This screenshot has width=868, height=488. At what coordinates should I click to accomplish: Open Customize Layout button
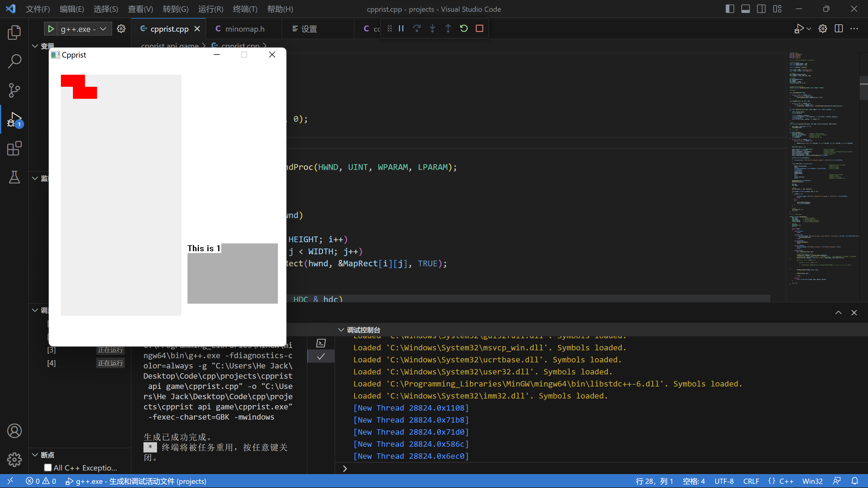coord(777,9)
